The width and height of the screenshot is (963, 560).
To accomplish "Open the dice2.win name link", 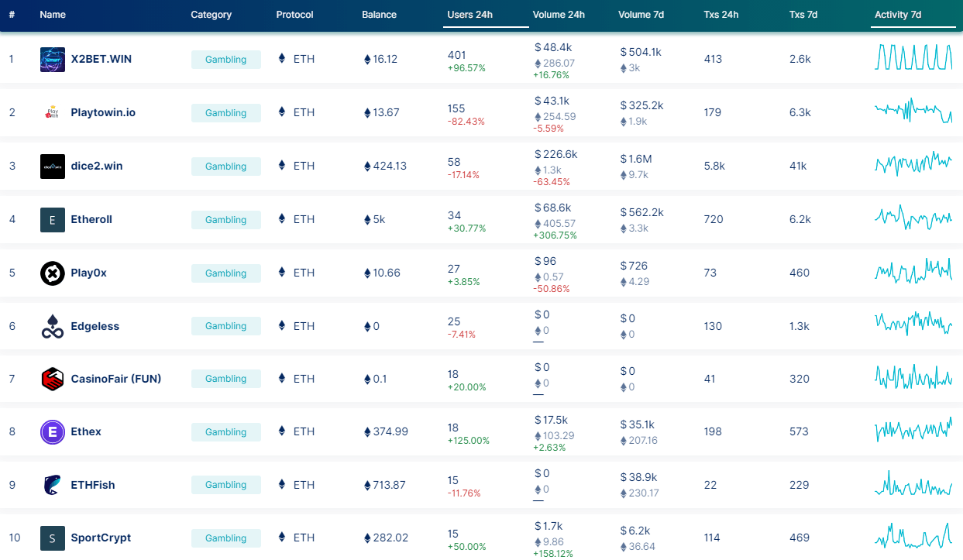I will (x=97, y=167).
